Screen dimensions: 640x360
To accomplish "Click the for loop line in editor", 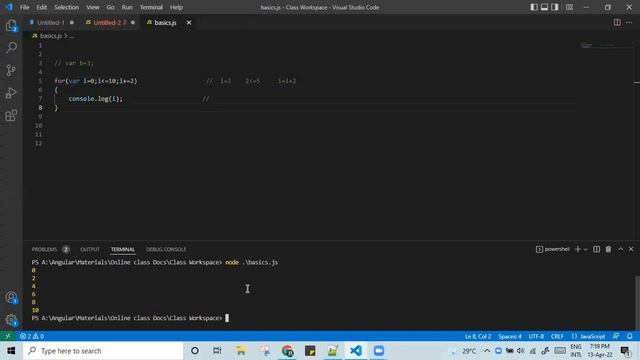I will [96, 81].
